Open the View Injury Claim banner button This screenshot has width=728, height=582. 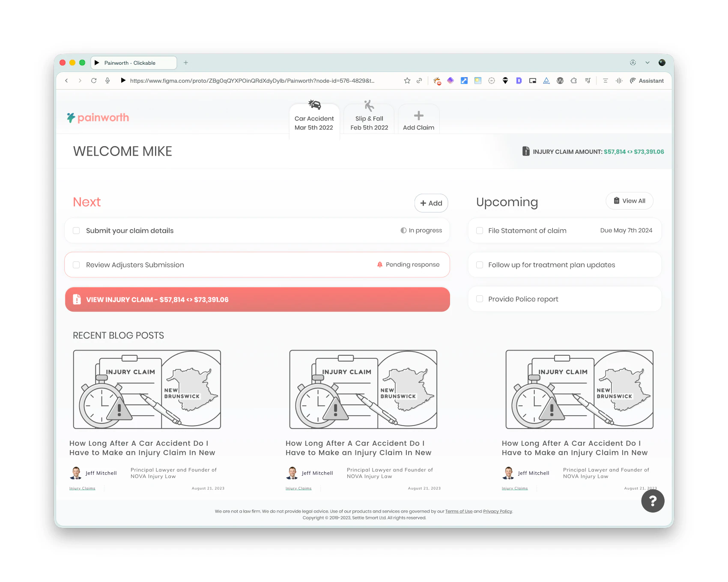(257, 300)
